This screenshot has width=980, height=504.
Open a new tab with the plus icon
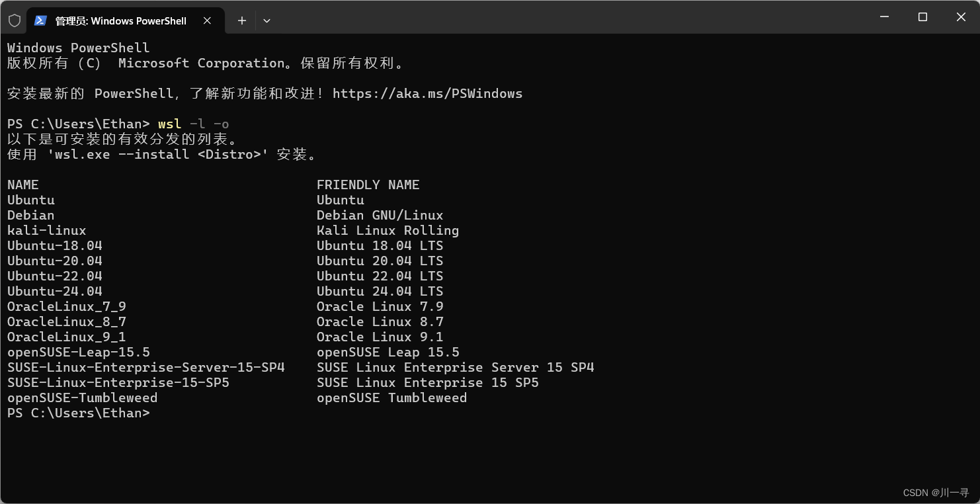[241, 21]
